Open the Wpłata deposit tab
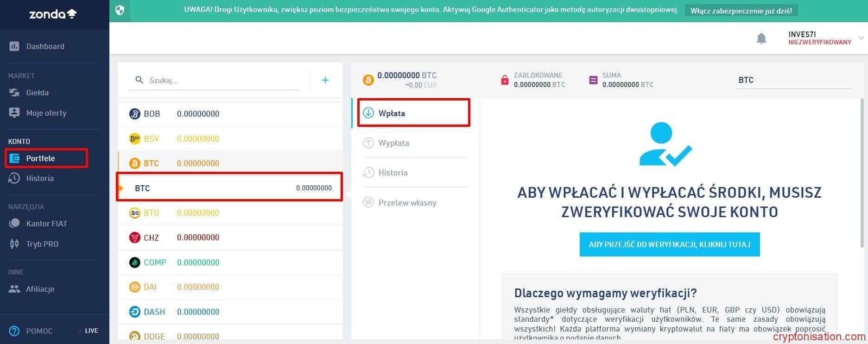Viewport: 868px width, 344px height. click(x=392, y=113)
